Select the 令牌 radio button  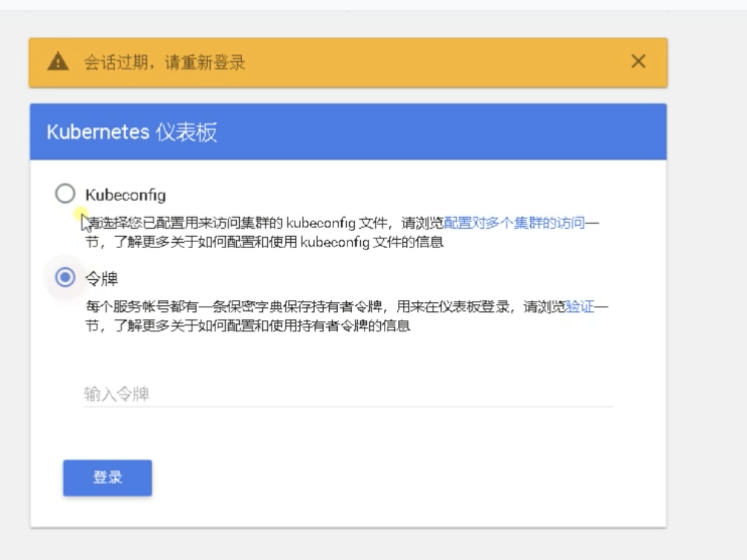[65, 278]
